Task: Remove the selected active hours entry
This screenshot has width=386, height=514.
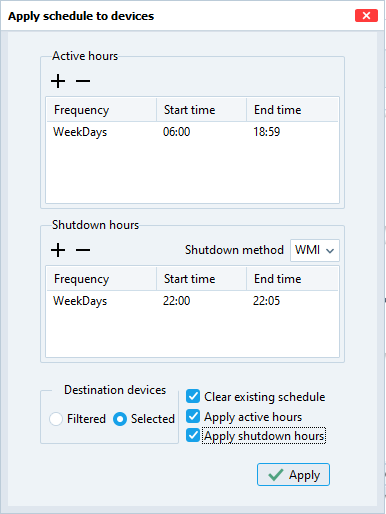Action: [x=83, y=81]
